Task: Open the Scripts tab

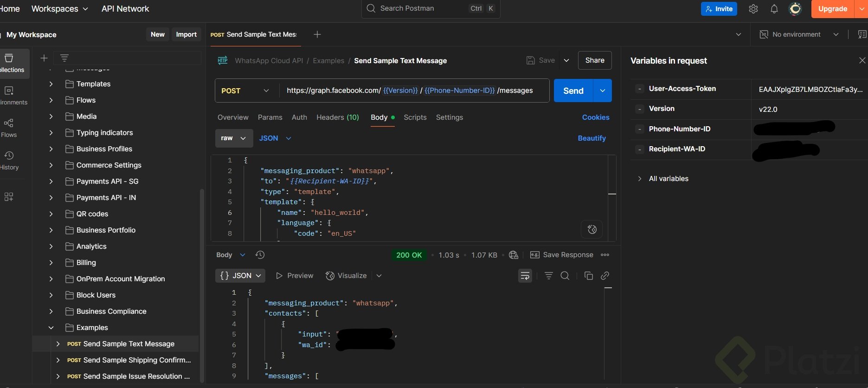Action: tap(415, 117)
